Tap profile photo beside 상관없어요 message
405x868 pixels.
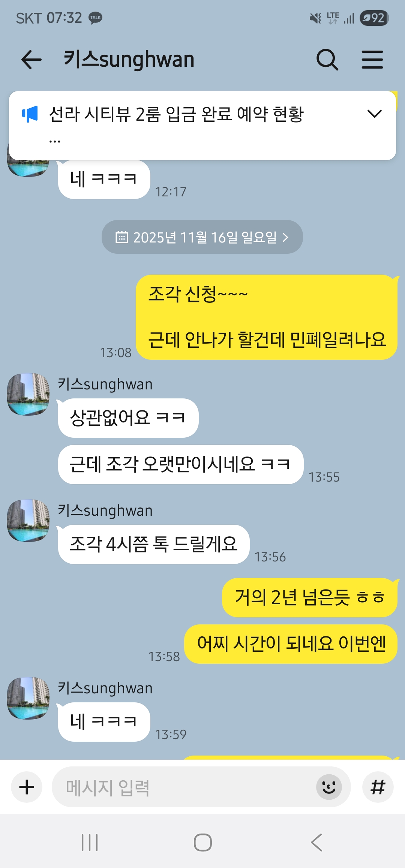pos(28,394)
